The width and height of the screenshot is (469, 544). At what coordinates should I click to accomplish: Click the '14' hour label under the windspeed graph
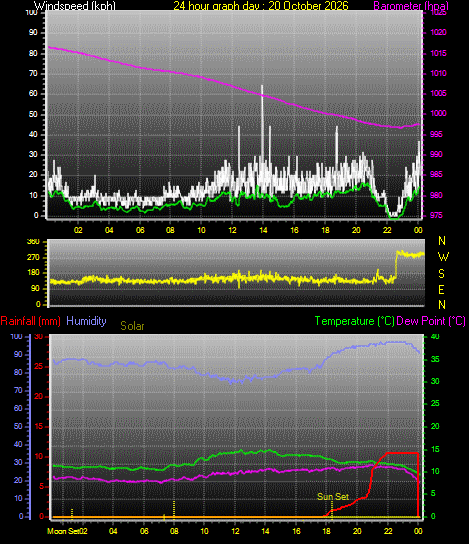(x=263, y=230)
